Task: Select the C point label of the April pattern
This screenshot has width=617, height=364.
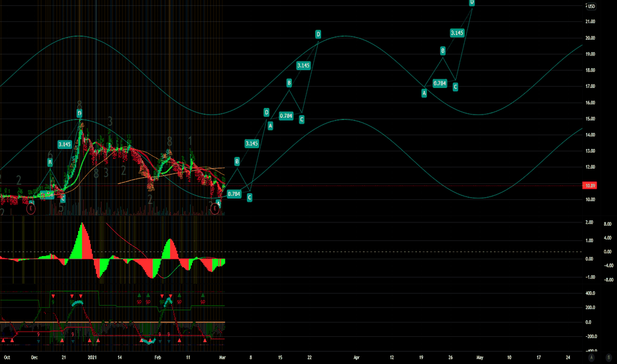Action: [x=455, y=87]
